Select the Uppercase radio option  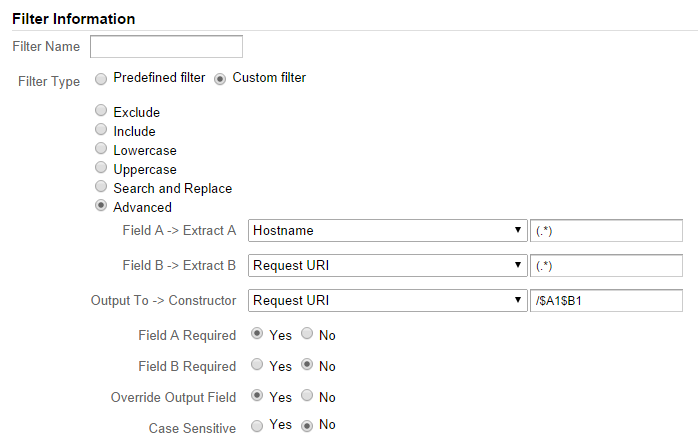pos(100,169)
